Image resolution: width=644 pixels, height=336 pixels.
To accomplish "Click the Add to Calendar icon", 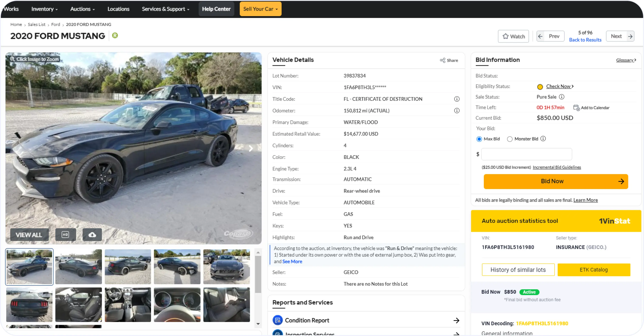I will pyautogui.click(x=576, y=108).
